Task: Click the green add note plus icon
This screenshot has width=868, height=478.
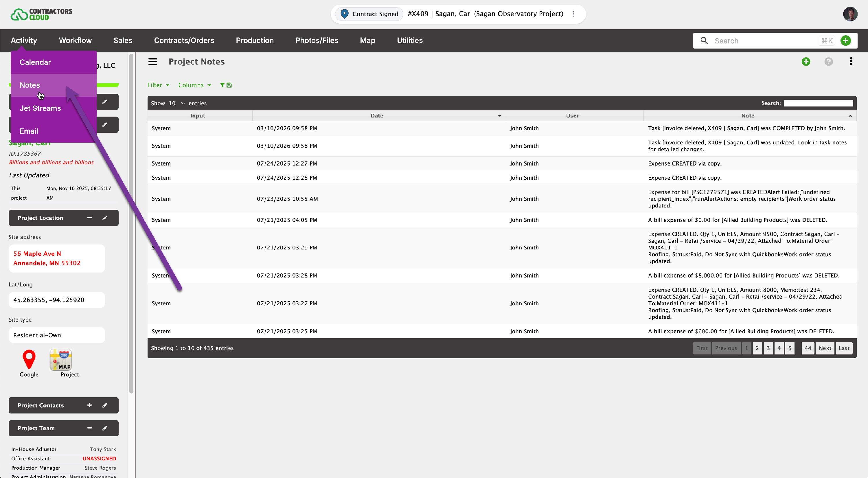Action: tap(806, 62)
